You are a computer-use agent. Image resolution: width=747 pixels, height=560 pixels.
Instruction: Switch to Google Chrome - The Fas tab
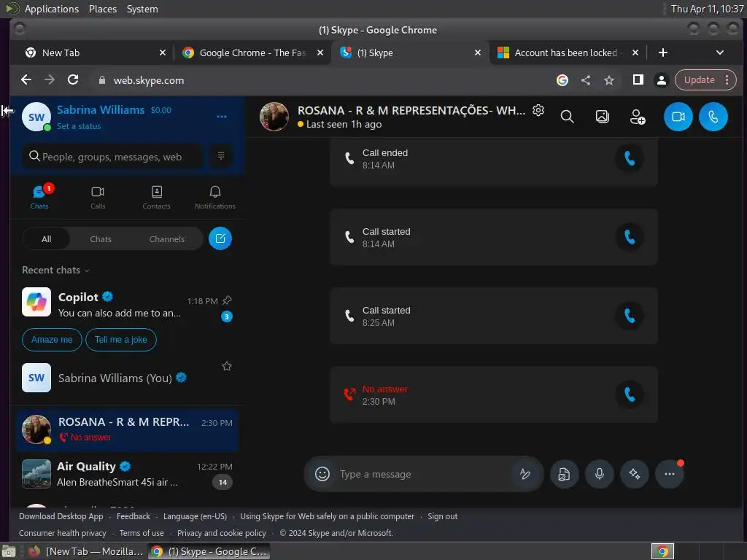click(x=252, y=52)
